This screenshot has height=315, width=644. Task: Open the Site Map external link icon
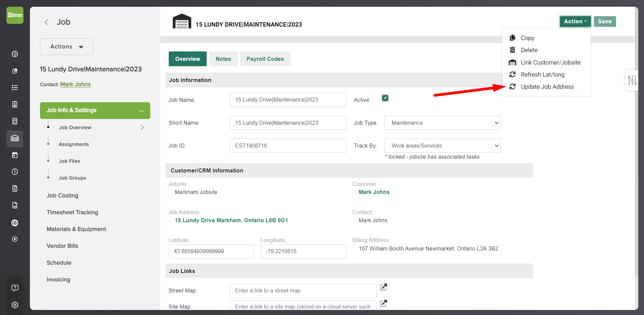click(x=384, y=303)
